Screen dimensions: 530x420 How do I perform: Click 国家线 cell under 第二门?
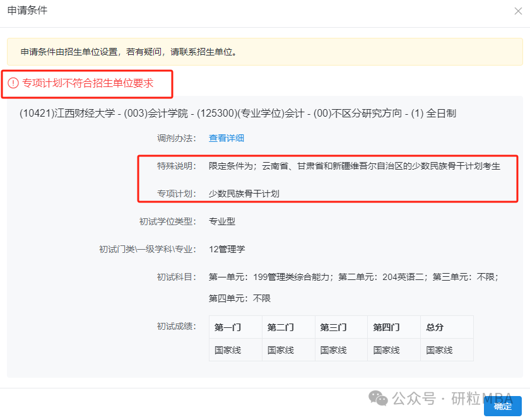pyautogui.click(x=288, y=350)
